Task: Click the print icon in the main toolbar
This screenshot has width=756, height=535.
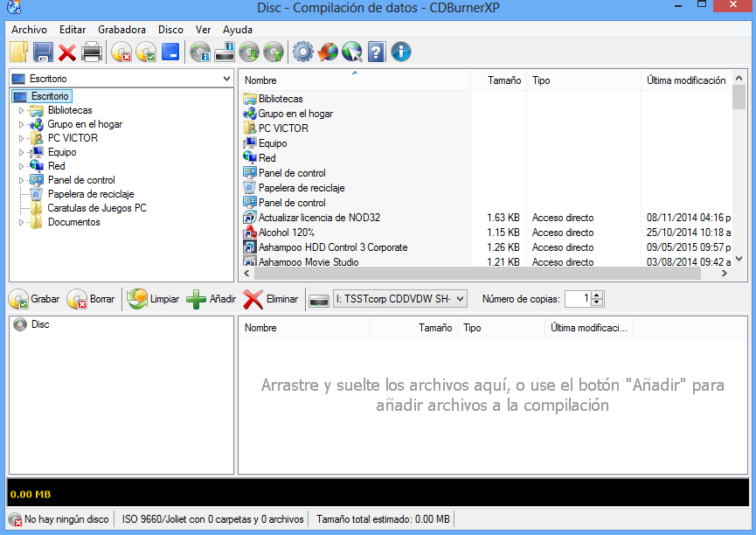Action: point(91,52)
